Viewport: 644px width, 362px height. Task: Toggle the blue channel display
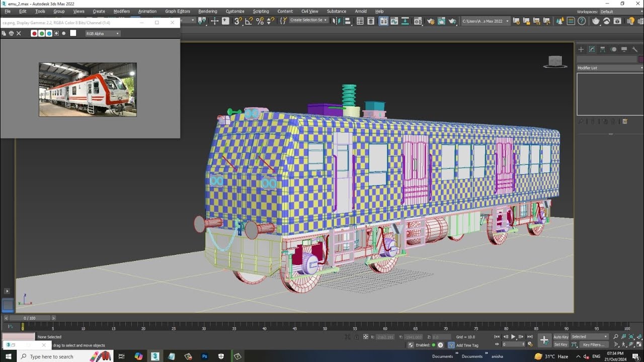(49, 33)
